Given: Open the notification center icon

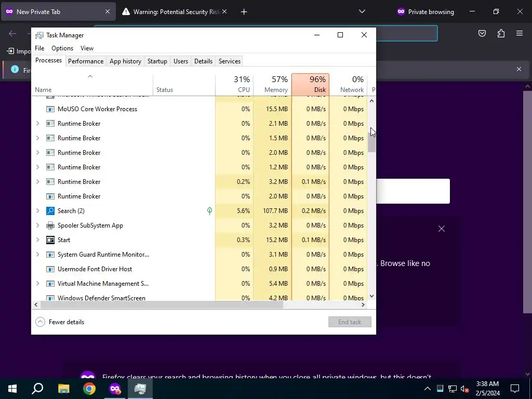Looking at the screenshot, I should [x=515, y=389].
